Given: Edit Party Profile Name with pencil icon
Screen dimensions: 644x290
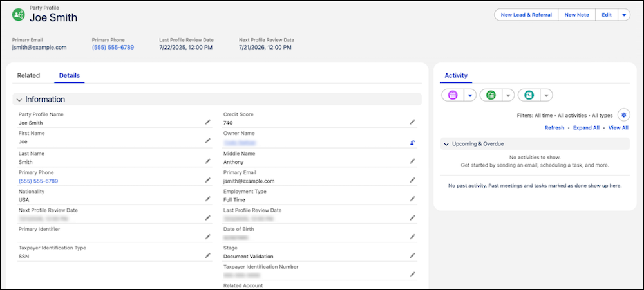Looking at the screenshot, I should pyautogui.click(x=207, y=122).
